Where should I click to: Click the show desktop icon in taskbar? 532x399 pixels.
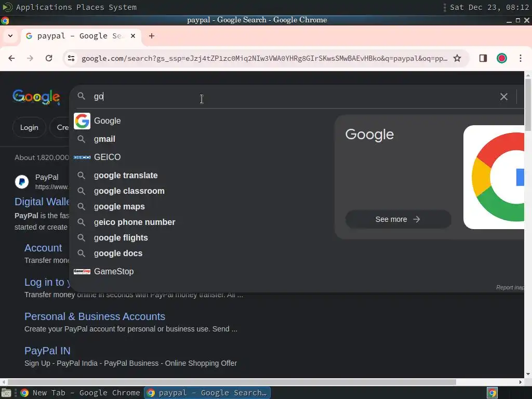coord(6,393)
